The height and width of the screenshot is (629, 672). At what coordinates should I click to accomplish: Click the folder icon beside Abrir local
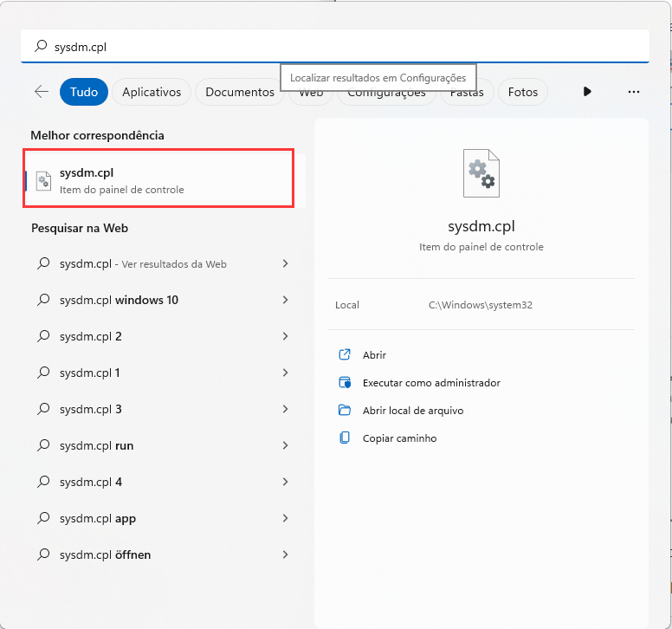(x=345, y=411)
